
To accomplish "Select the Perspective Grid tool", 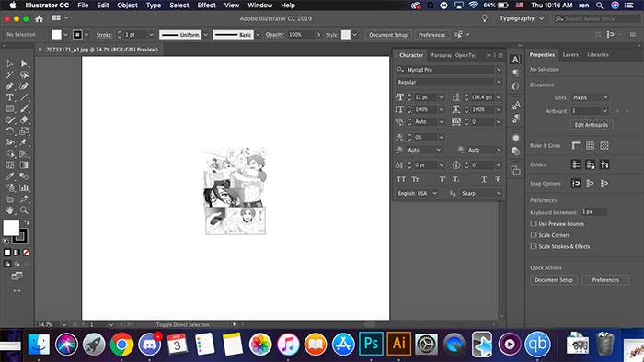I will coord(24,153).
